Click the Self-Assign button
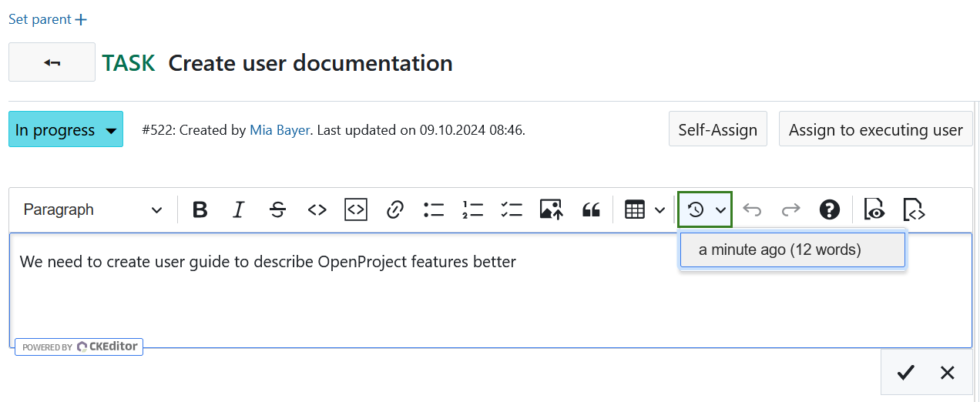 717,130
